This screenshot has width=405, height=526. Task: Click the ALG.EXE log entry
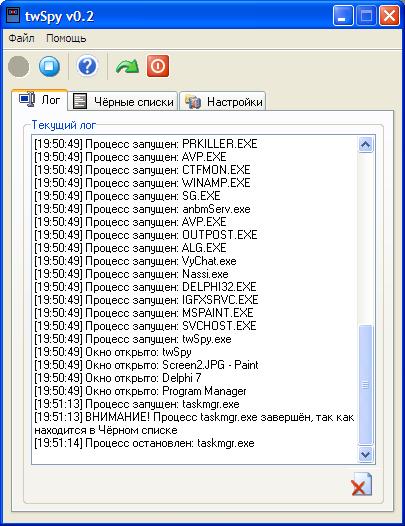pos(130,248)
